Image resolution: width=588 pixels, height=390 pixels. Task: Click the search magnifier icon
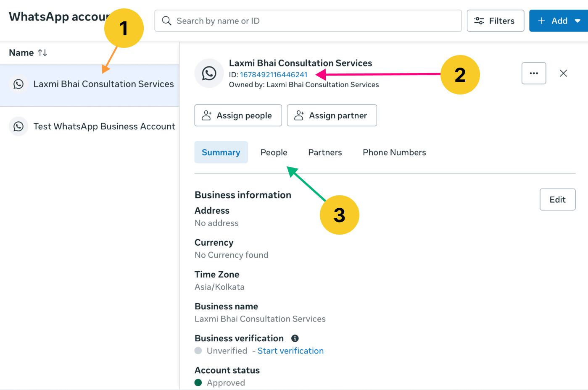click(166, 21)
